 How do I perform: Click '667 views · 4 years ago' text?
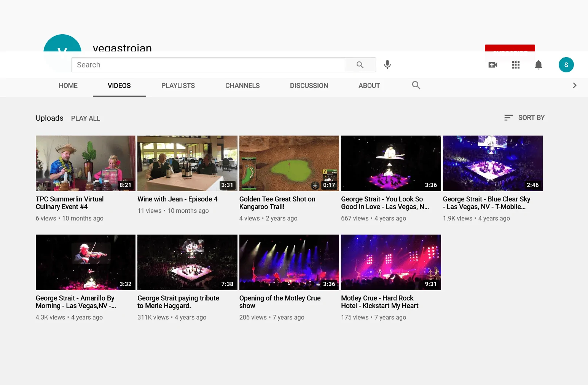point(374,218)
